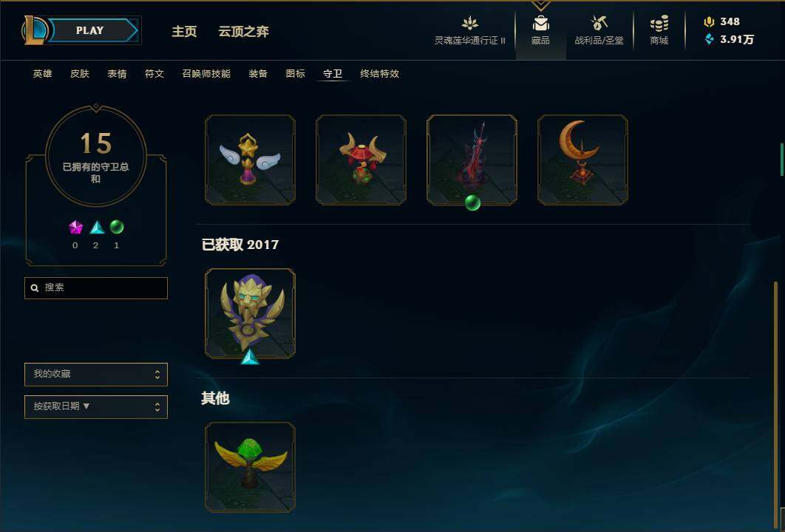Open the 商城 coins store icon
The width and height of the screenshot is (785, 532).
point(659,24)
